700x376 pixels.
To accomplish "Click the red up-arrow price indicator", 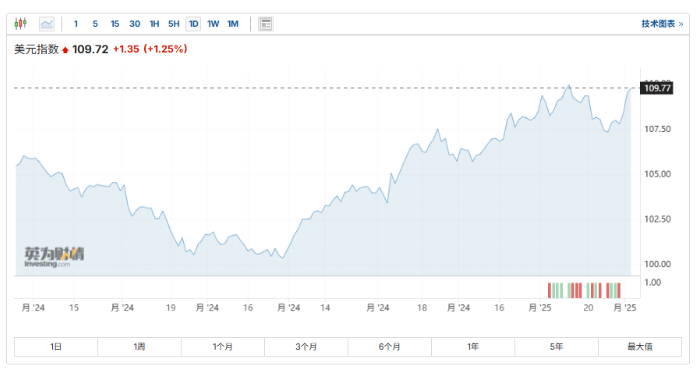I will pos(65,50).
